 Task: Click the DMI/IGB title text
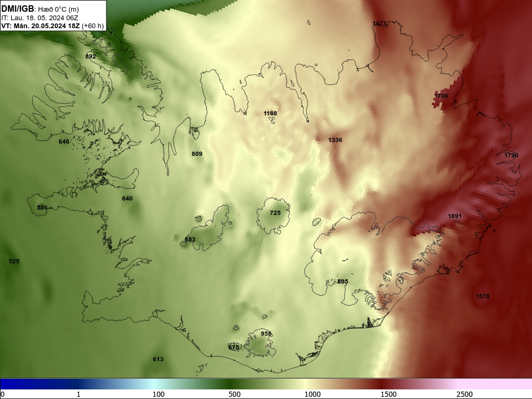pos(18,9)
